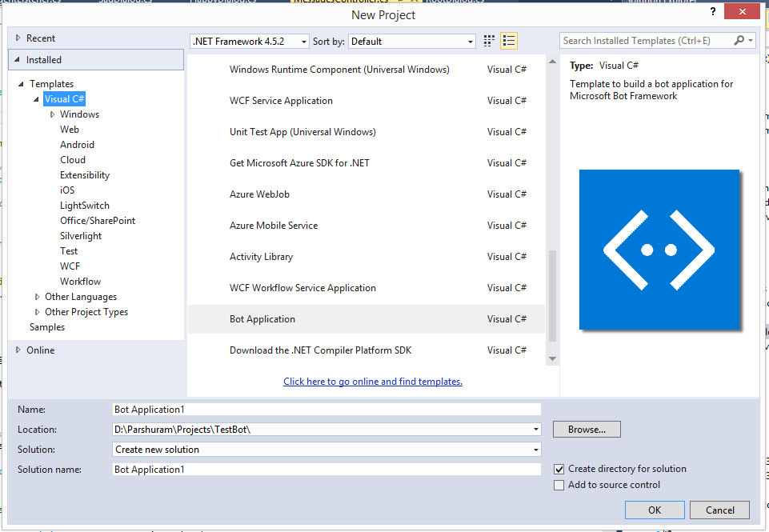The width and height of the screenshot is (769, 532).
Task: Confirm project creation with OK
Action: tap(655, 510)
